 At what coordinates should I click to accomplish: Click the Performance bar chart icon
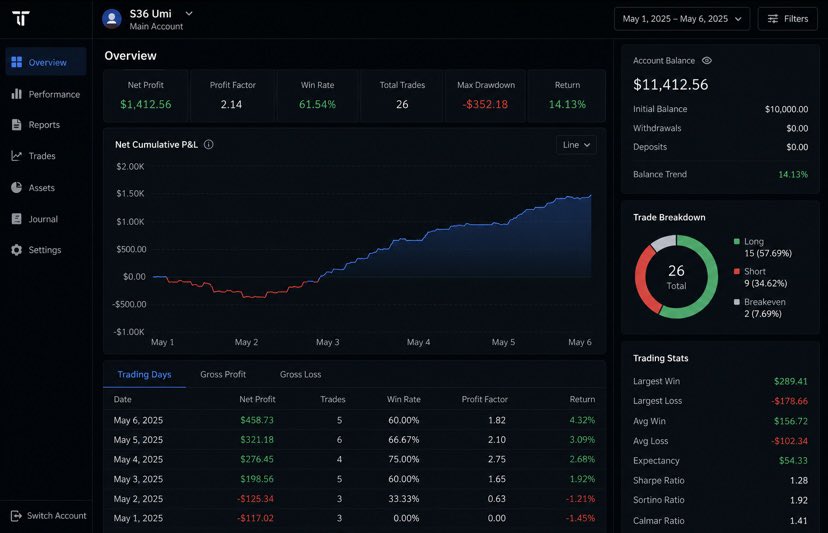[17, 93]
